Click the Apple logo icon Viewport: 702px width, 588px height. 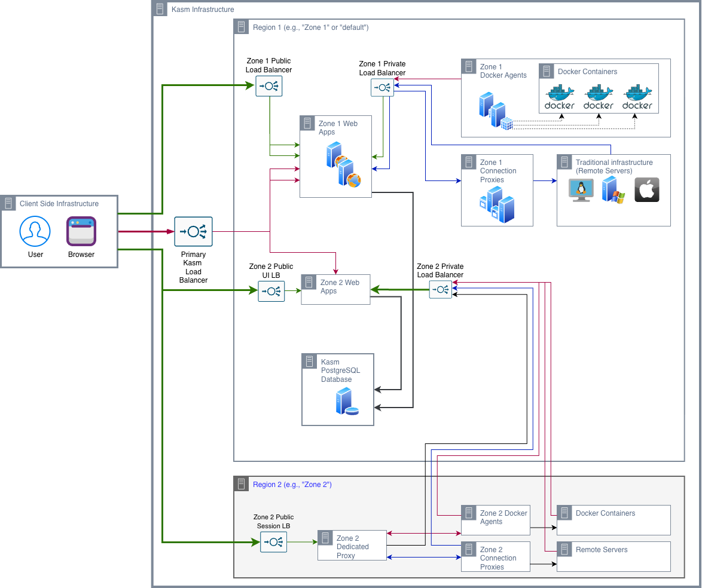(x=647, y=190)
